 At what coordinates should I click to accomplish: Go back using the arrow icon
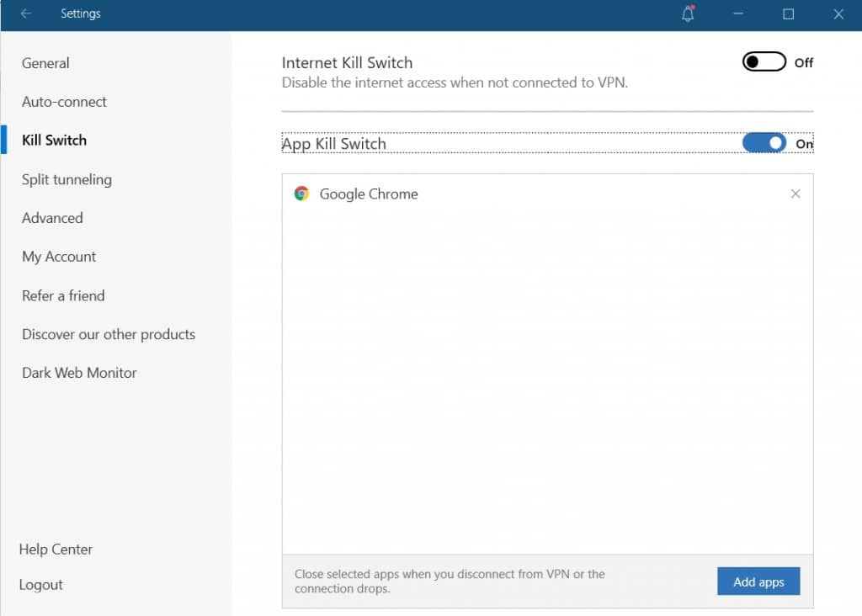point(26,13)
